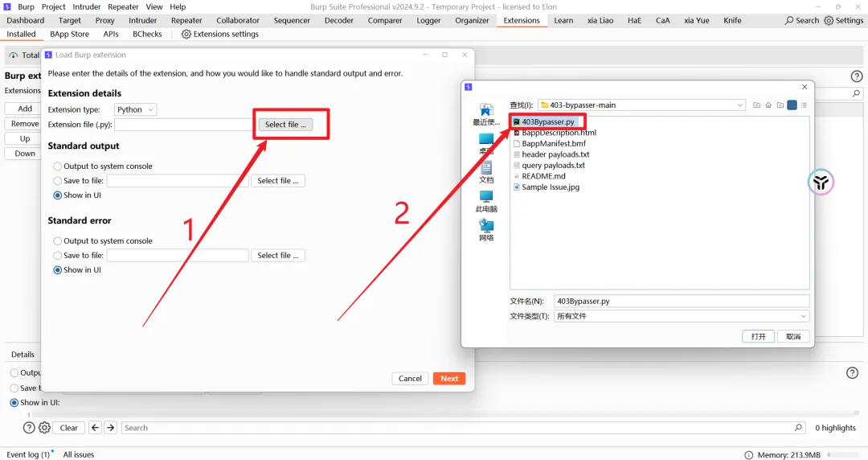Screen dimensions: 868x460
Task: Select Standard output 'Show in UI' radio
Action: click(x=58, y=195)
